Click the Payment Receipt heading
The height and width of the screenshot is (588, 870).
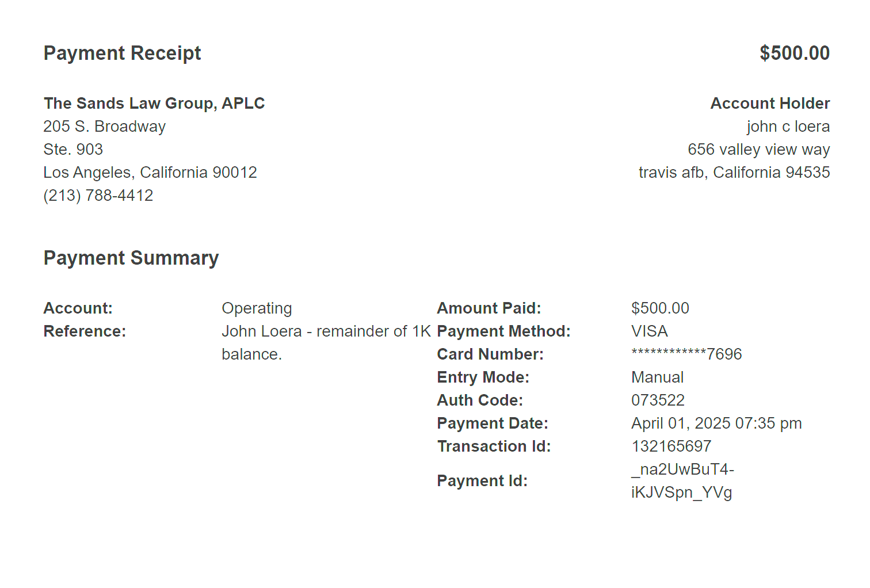pyautogui.click(x=123, y=53)
